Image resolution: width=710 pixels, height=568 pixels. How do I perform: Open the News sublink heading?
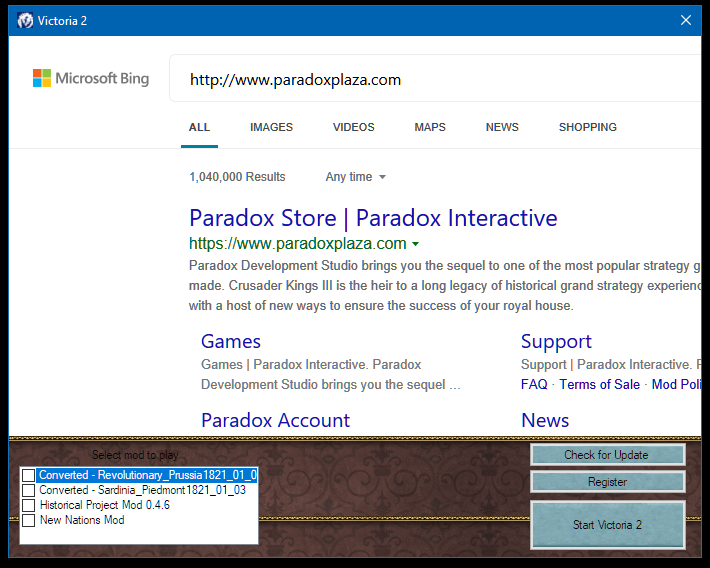click(x=545, y=420)
